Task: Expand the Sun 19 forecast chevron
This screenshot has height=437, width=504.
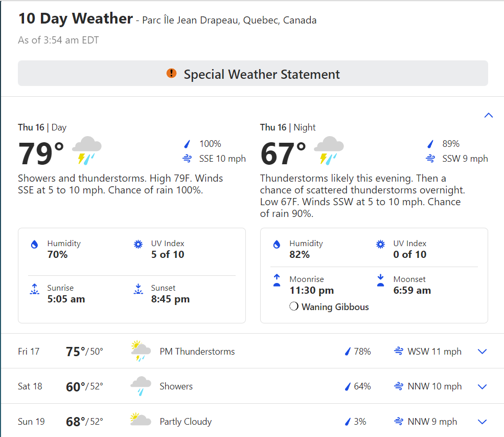Action: click(x=482, y=422)
